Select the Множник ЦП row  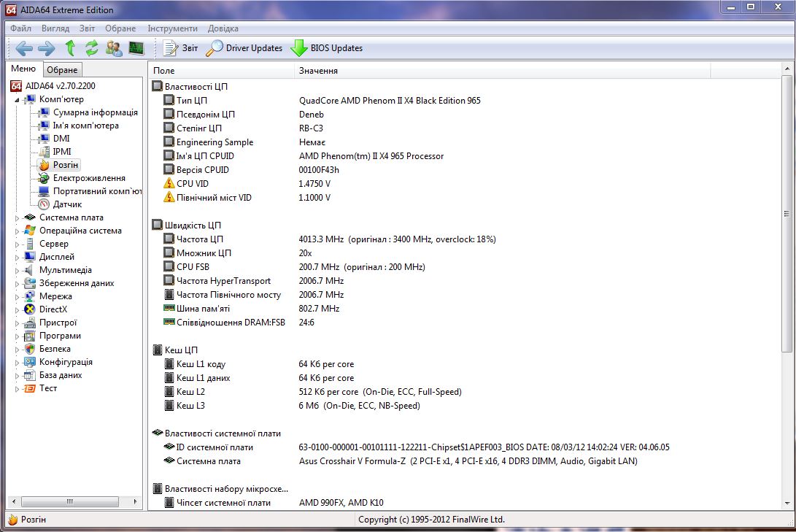(x=465, y=252)
